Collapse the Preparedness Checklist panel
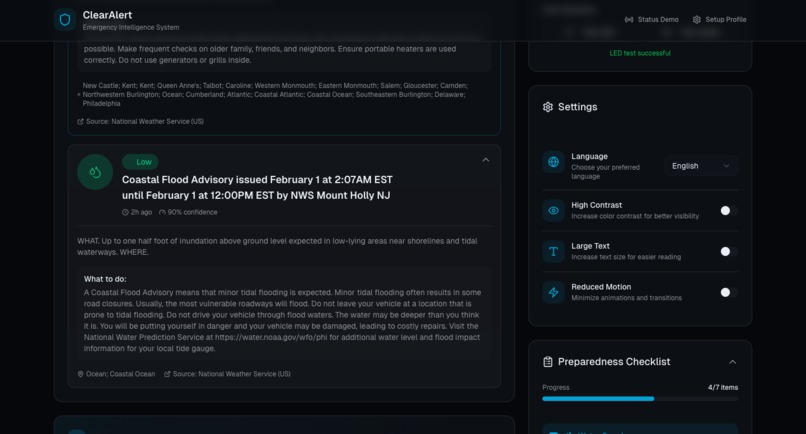806x434 pixels. (x=732, y=362)
